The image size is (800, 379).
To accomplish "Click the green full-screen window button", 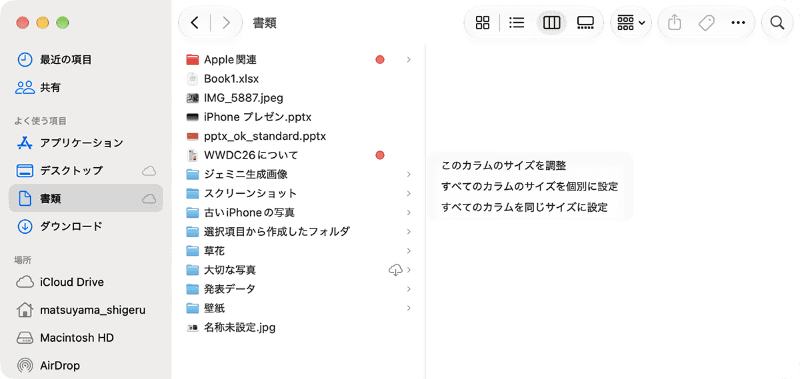I will click(x=62, y=23).
